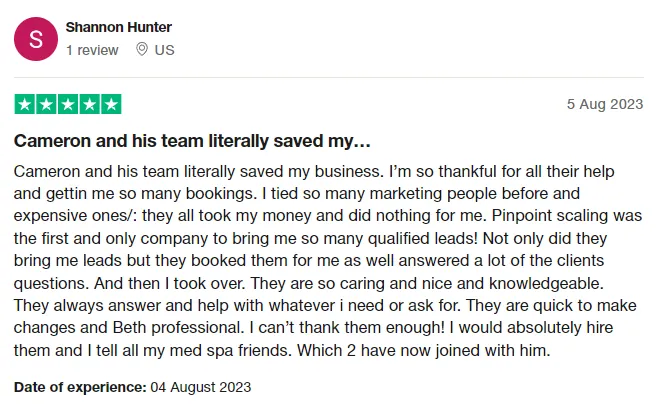666x404 pixels.
Task: Click the word "Cameron" starting the review body
Action: point(47,172)
